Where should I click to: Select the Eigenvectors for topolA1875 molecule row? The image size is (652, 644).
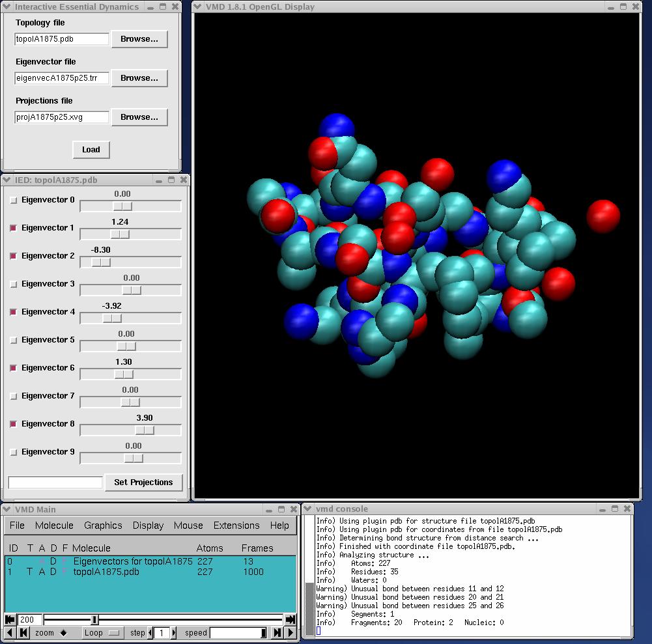click(x=130, y=561)
